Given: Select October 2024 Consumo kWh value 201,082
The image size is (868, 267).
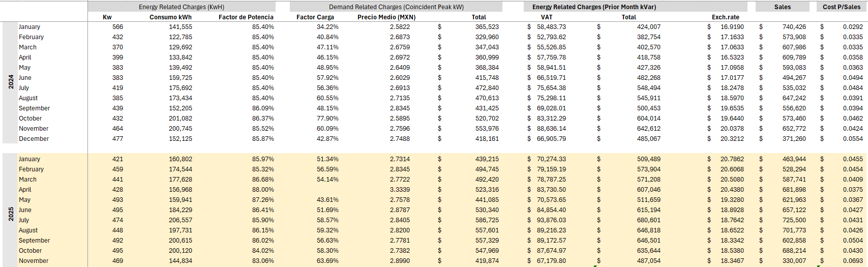Looking at the screenshot, I should click(x=181, y=118).
